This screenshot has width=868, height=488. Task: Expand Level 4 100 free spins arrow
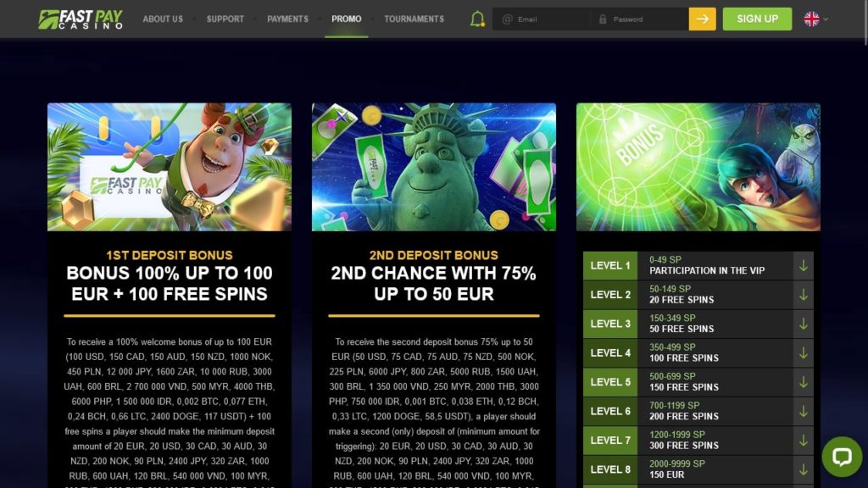[804, 353]
